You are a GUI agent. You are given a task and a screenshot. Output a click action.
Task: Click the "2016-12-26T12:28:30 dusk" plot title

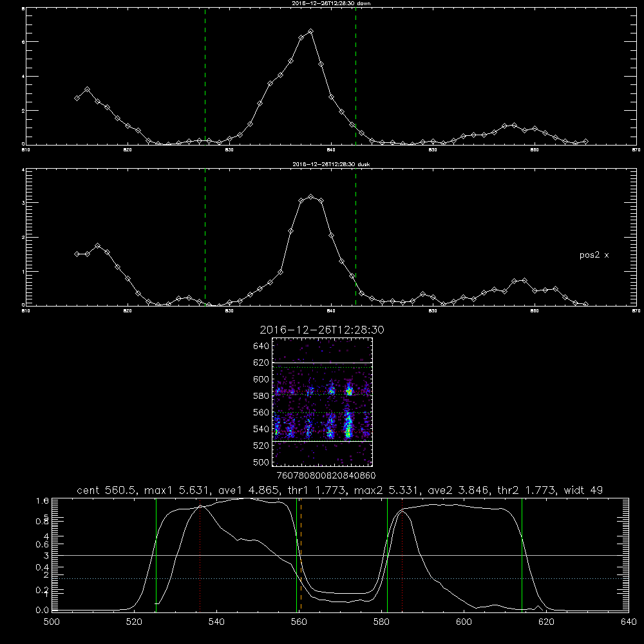click(x=331, y=164)
